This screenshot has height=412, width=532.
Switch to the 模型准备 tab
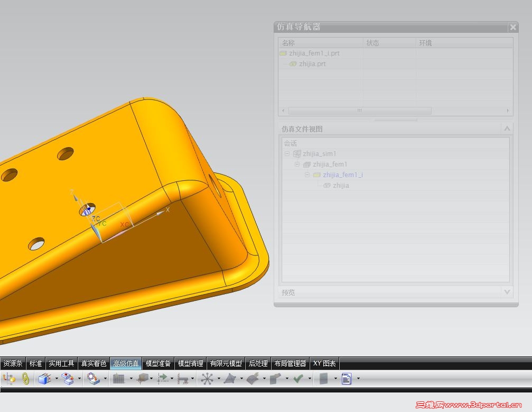coord(158,363)
